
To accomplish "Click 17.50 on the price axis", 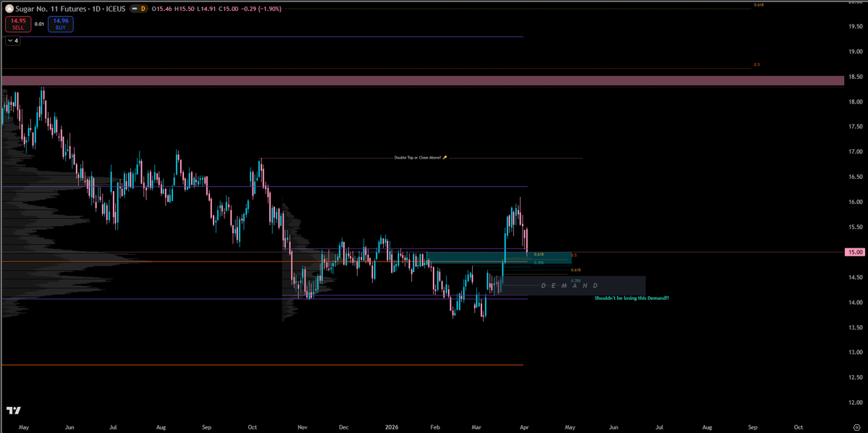I will [856, 127].
